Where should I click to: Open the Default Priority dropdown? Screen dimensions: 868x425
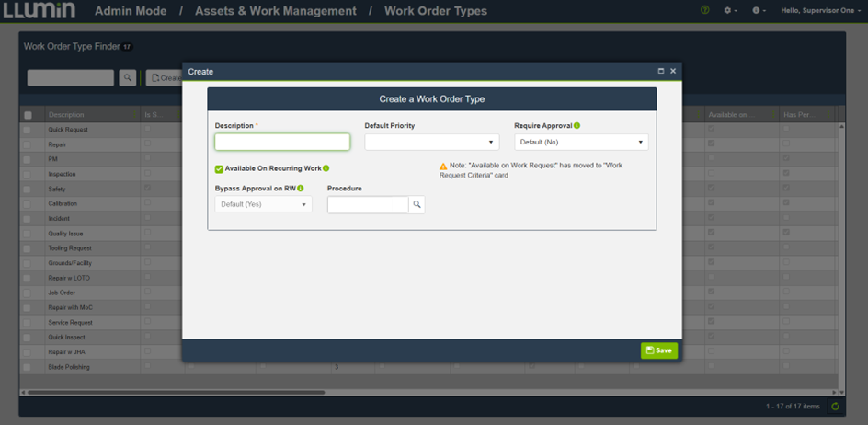431,143
